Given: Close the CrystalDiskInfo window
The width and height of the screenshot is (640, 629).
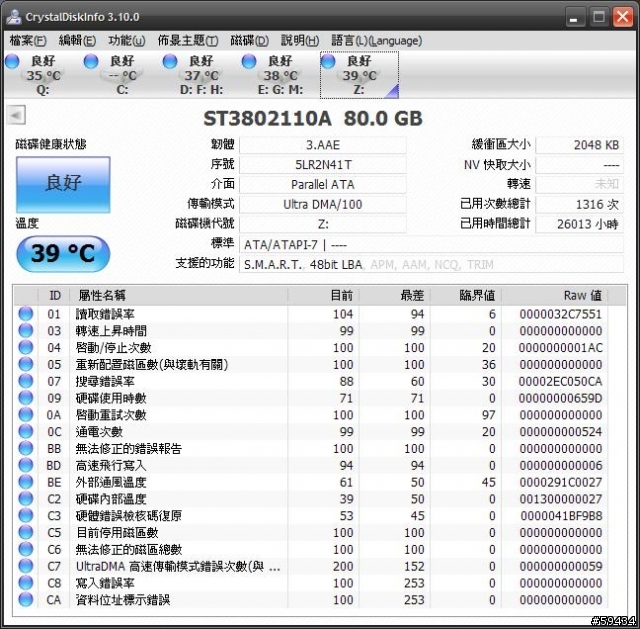Looking at the screenshot, I should [623, 17].
